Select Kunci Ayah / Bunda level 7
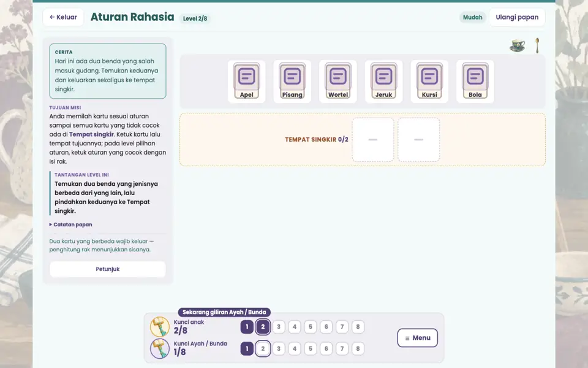 click(342, 348)
